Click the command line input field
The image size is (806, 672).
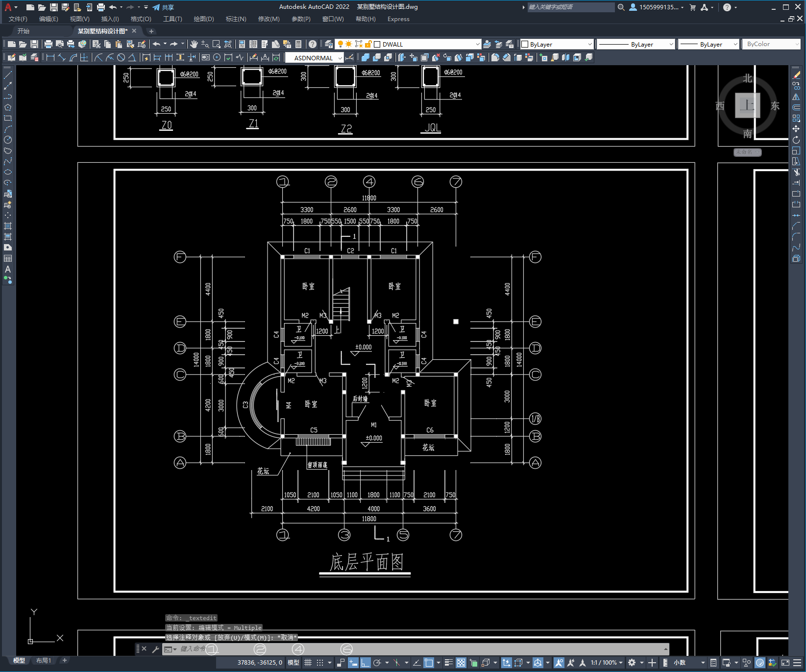click(x=416, y=649)
